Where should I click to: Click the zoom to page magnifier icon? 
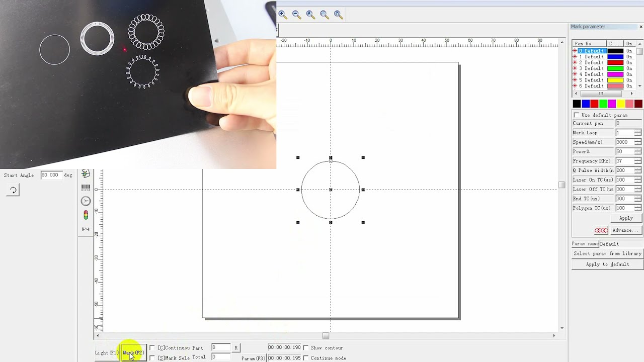pyautogui.click(x=339, y=15)
